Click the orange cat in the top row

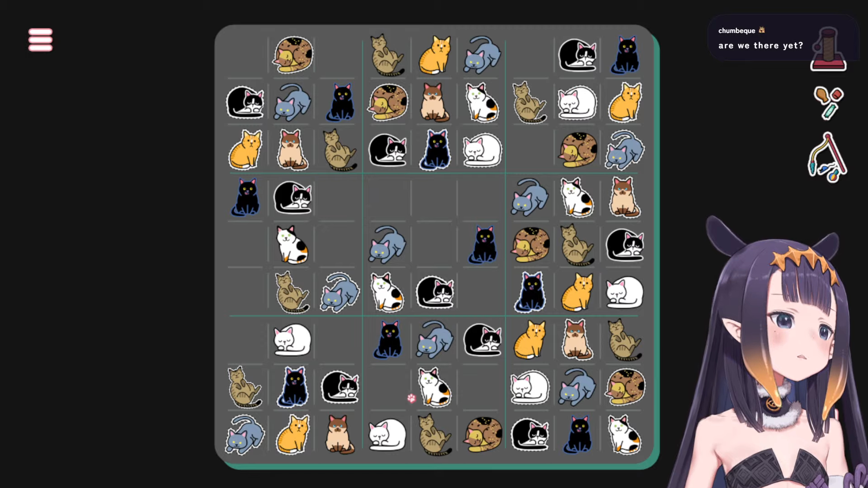[435, 55]
